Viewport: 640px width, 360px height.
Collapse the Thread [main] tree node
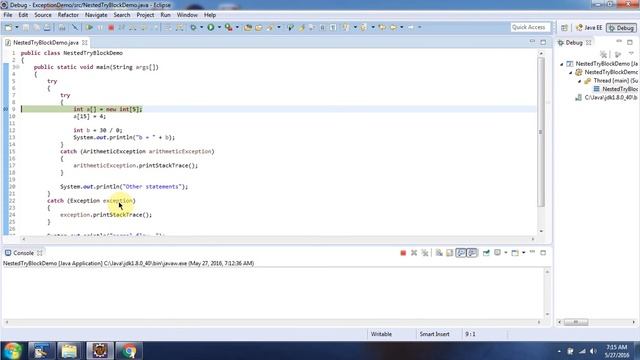(x=579, y=81)
